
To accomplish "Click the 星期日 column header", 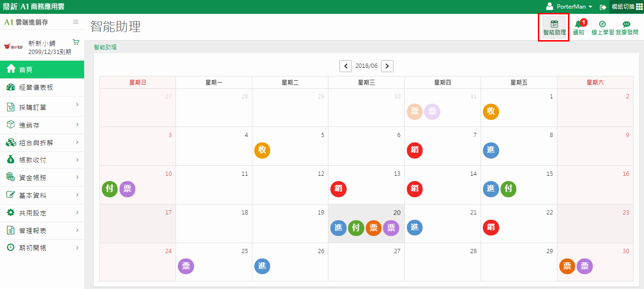I will tap(138, 83).
